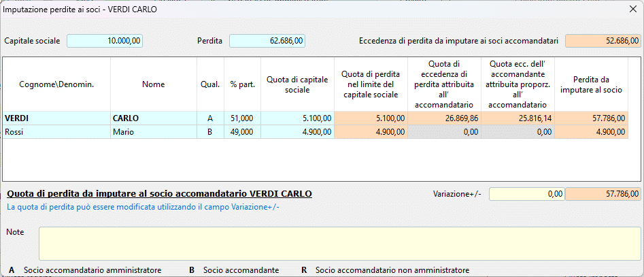Click the Socio accomandatario amministratore legend

tap(92, 270)
